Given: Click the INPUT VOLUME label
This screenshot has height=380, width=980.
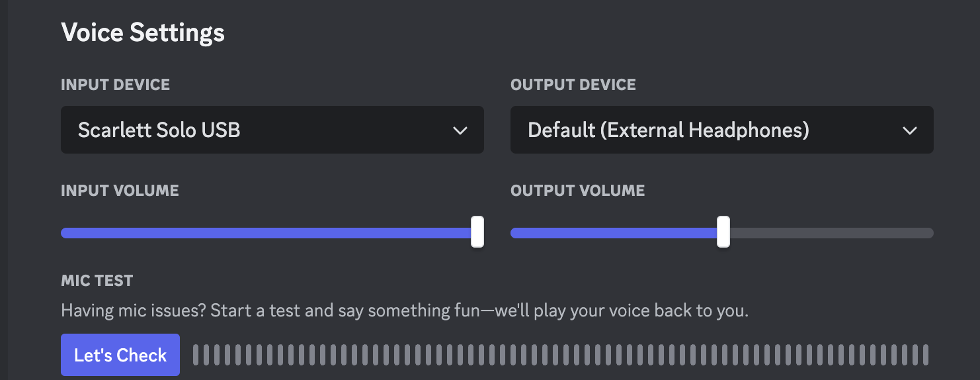Looking at the screenshot, I should click(x=120, y=191).
